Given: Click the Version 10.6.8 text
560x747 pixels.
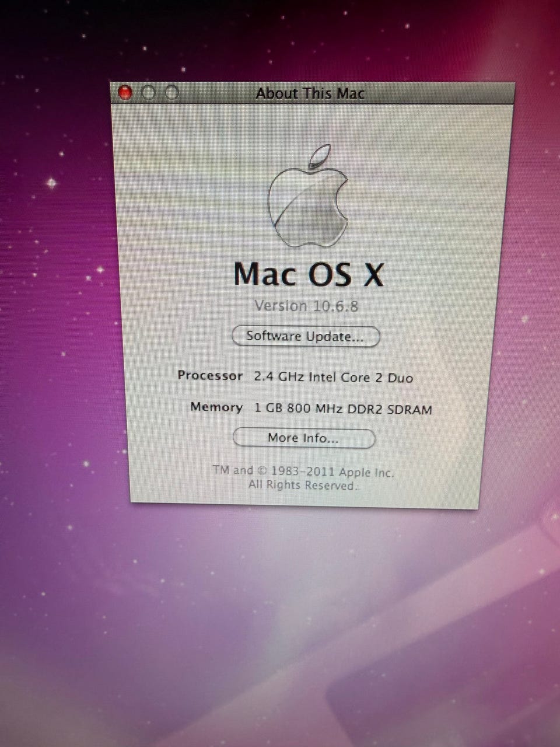Looking at the screenshot, I should [306, 306].
